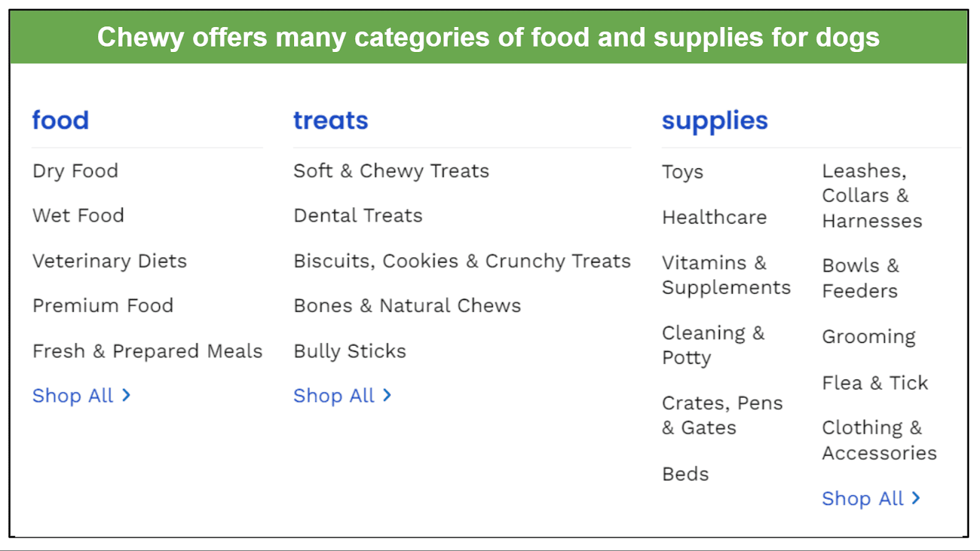Open the Toys supplies category
The width and height of the screenshot is (980, 551).
pos(683,172)
